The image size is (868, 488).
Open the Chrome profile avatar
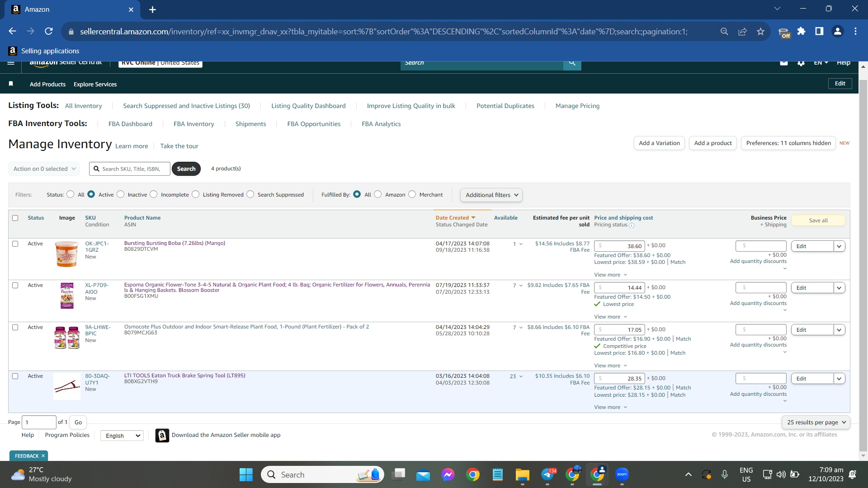(x=837, y=31)
